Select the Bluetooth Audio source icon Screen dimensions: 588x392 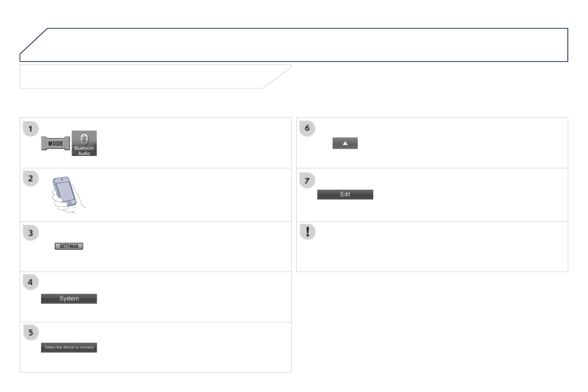pos(84,143)
